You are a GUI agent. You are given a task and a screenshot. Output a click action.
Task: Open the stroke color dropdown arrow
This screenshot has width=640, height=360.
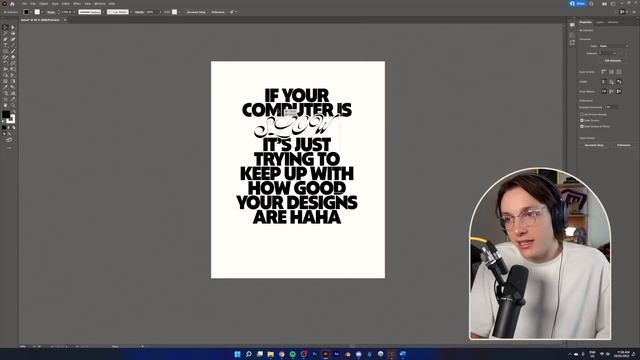click(x=42, y=12)
